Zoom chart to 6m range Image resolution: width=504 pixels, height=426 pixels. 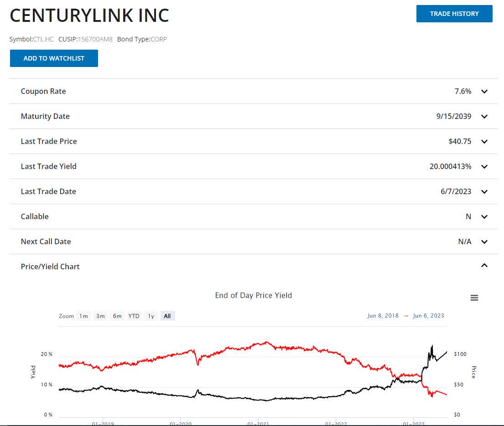[117, 316]
